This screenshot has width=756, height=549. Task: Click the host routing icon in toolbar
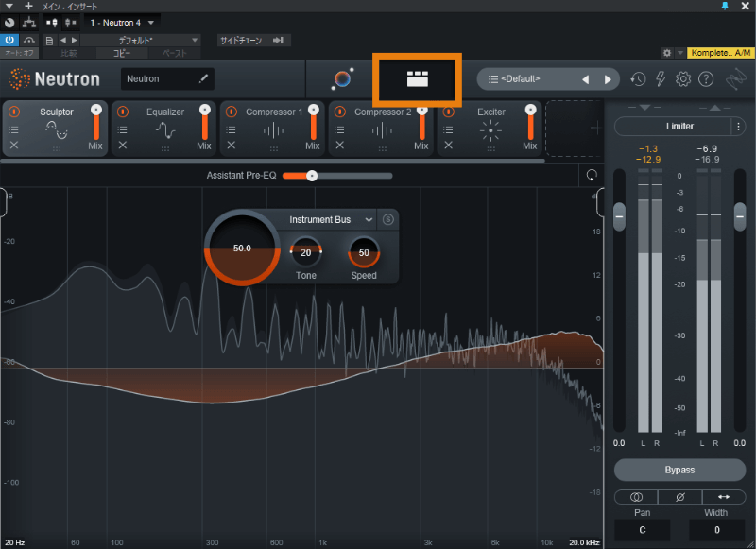pos(29,23)
